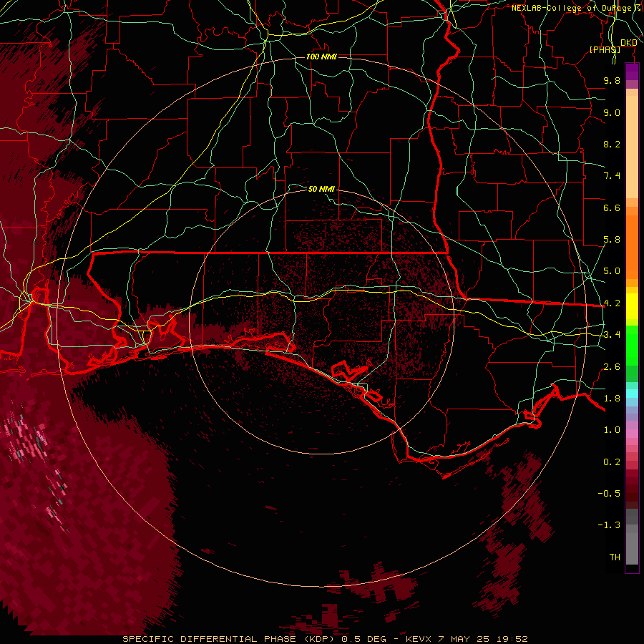Click the 7.4 value on the color scale

[612, 176]
